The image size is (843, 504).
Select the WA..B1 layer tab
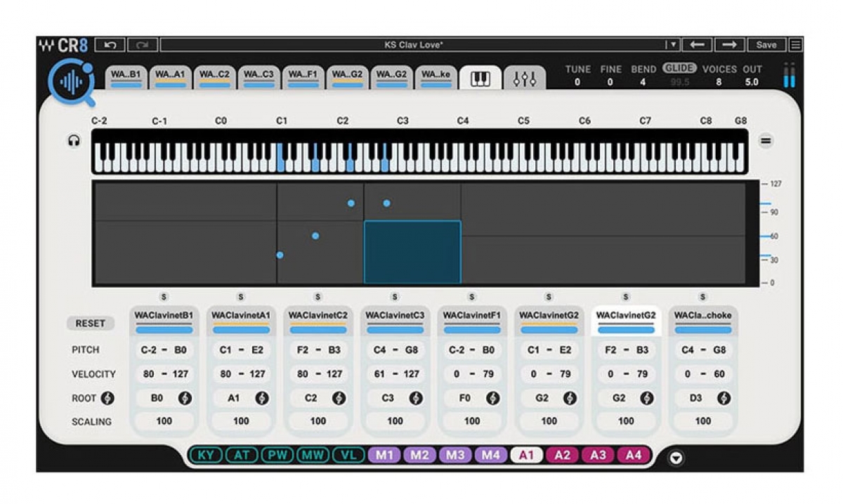(126, 78)
